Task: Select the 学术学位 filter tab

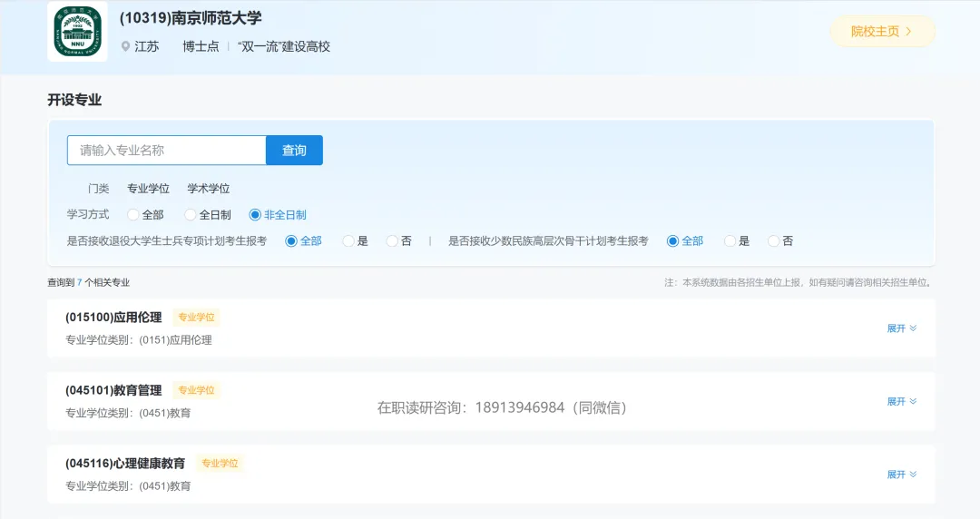Action: point(208,188)
